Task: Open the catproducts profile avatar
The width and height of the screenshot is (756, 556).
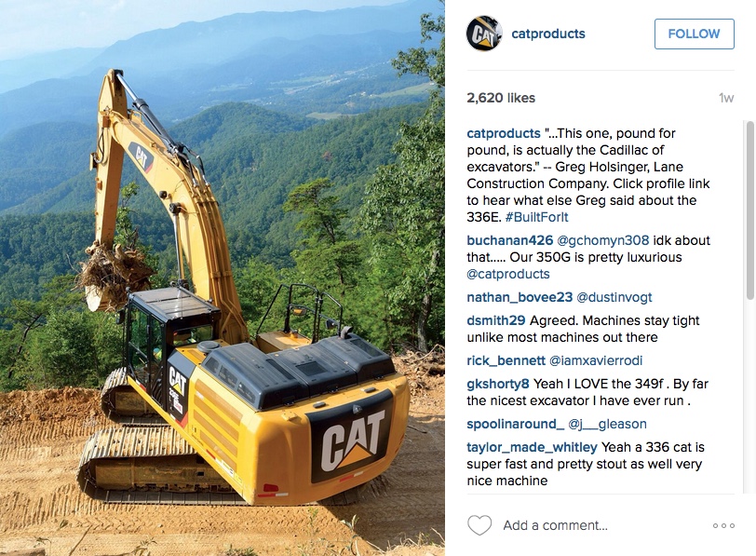Action: (484, 34)
